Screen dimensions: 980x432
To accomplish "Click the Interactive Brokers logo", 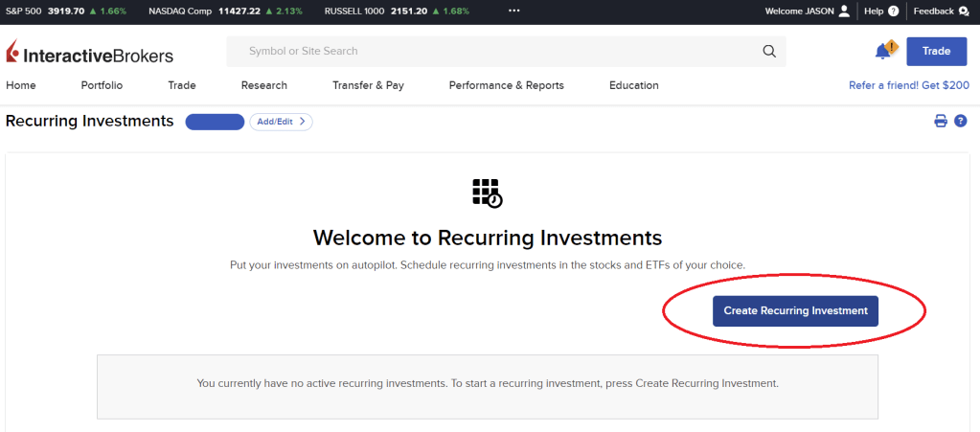I will 89,53.
